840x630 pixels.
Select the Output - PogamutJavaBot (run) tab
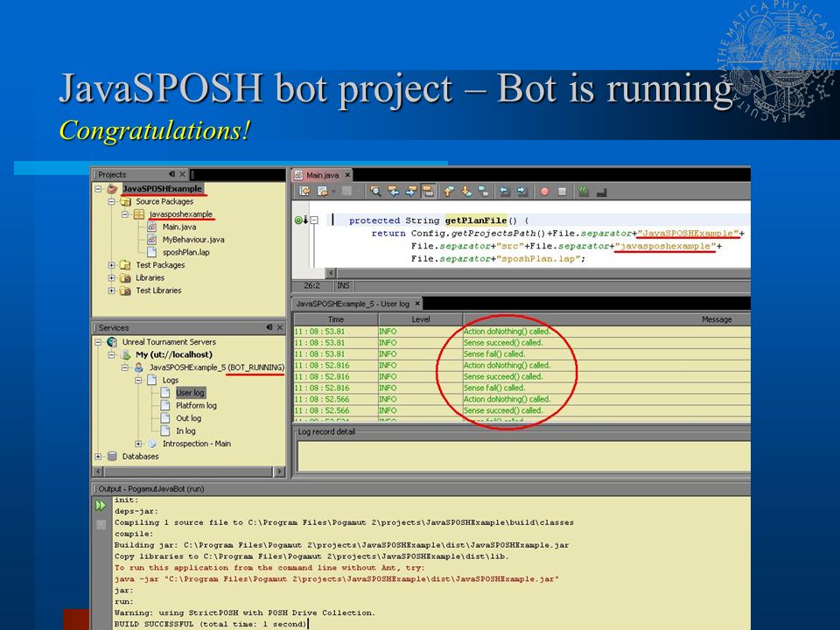[x=151, y=488]
